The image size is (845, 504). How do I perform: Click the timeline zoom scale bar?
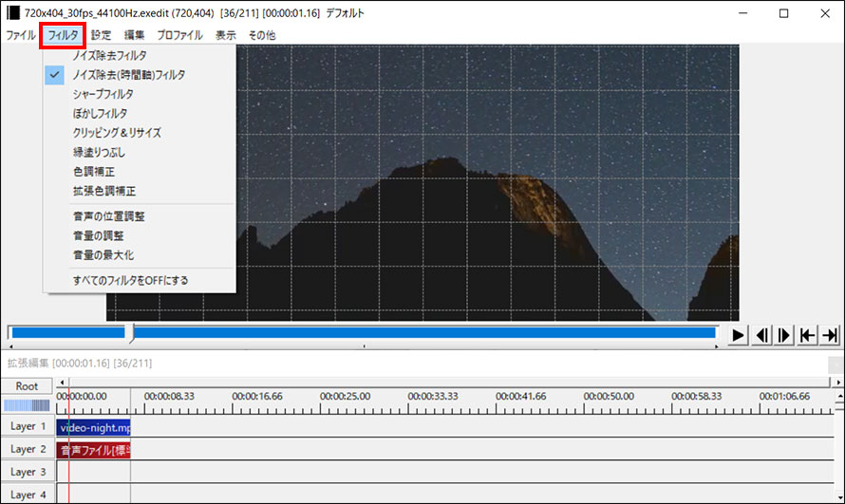pyautogui.click(x=27, y=405)
